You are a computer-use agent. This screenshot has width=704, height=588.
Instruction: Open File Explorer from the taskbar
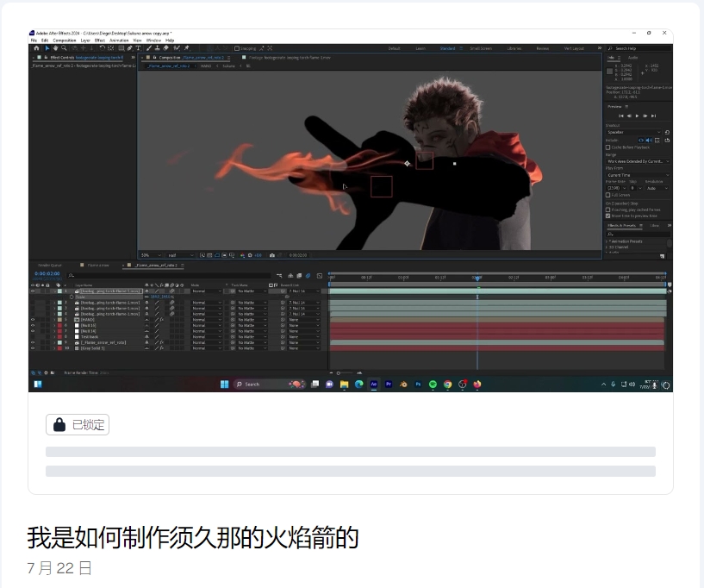[x=345, y=384]
